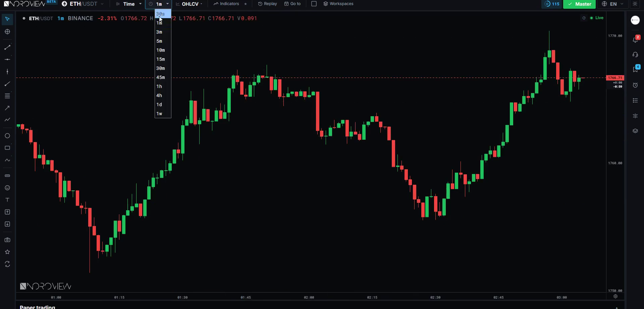The height and width of the screenshot is (309, 644).
Task: Toggle the ETH/USDT series legend dot
Action: click(x=24, y=18)
